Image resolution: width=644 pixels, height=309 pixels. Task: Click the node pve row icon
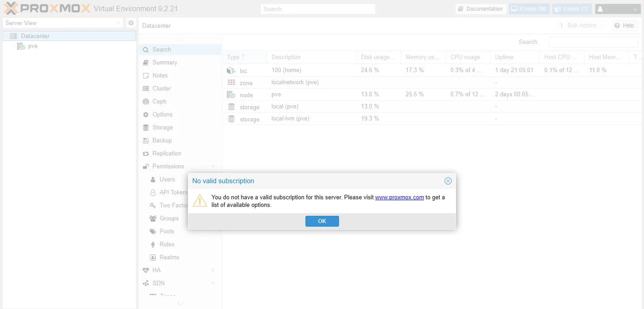click(231, 94)
